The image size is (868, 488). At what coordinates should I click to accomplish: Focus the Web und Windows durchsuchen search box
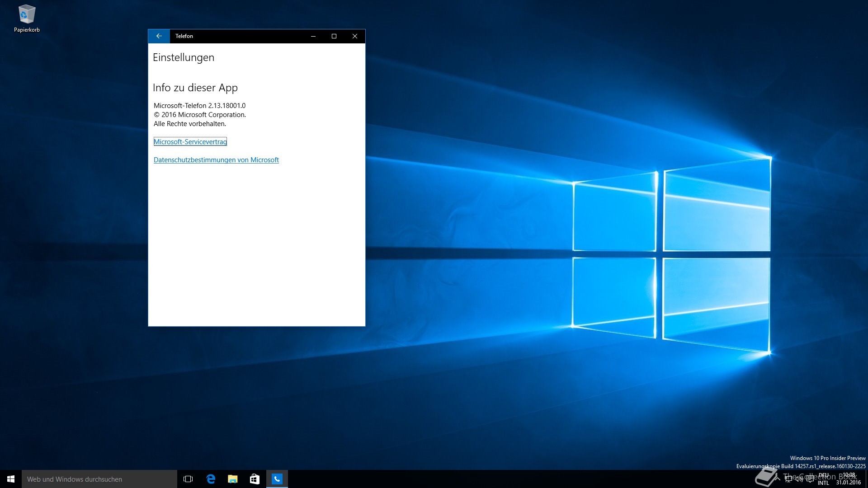(x=99, y=479)
